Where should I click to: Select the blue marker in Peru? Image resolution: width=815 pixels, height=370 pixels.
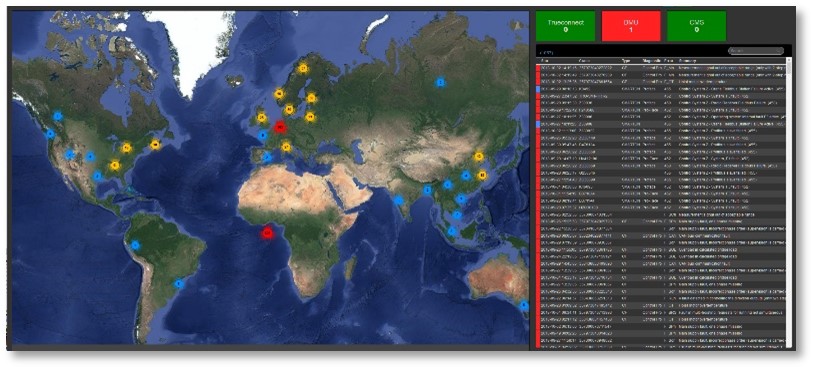(135, 245)
